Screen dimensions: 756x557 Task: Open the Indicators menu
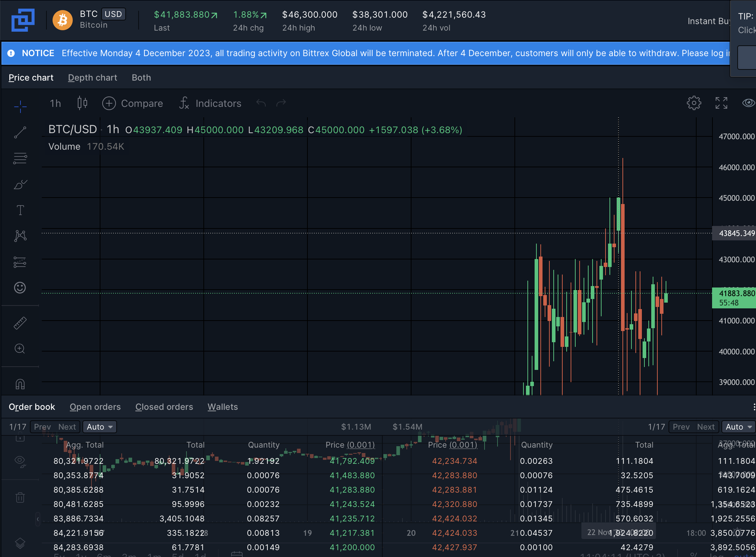(211, 103)
